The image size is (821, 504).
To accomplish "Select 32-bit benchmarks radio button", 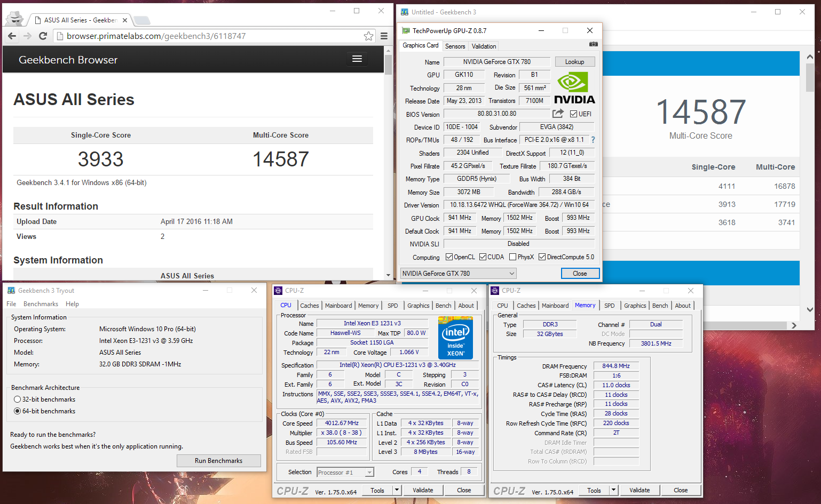I will point(18,399).
